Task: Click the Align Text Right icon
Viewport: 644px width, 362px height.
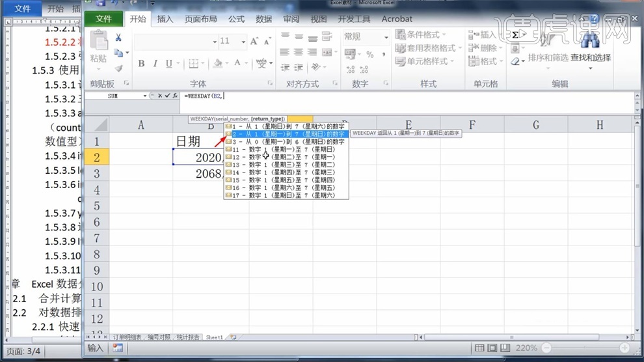Action: coord(312,52)
